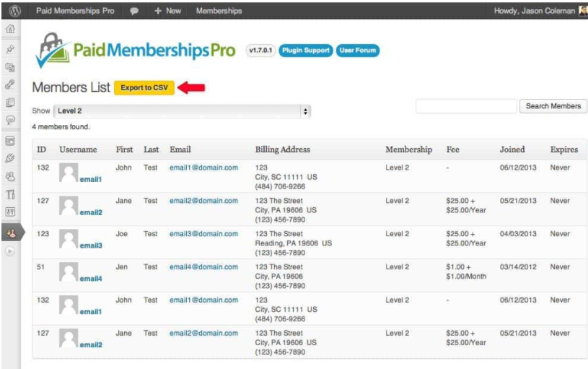Click the Username column header
The width and height of the screenshot is (588, 369).
click(78, 149)
